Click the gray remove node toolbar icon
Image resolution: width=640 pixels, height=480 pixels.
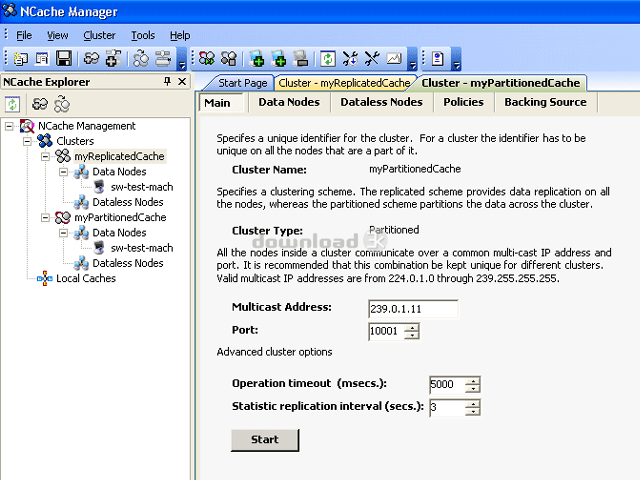coord(301,58)
